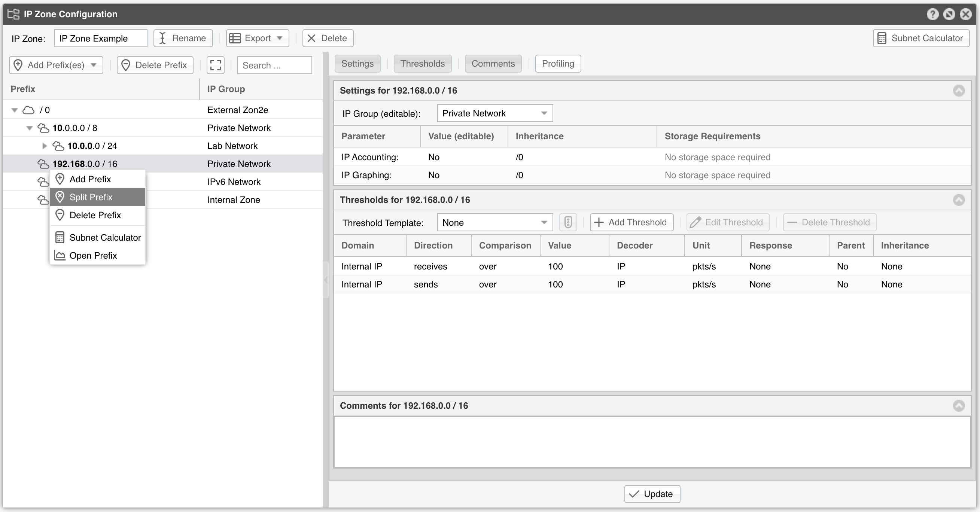
Task: Click the Rename button
Action: click(x=183, y=38)
